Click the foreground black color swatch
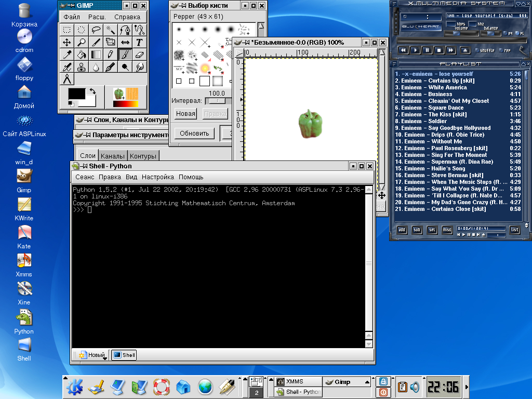 click(77, 94)
